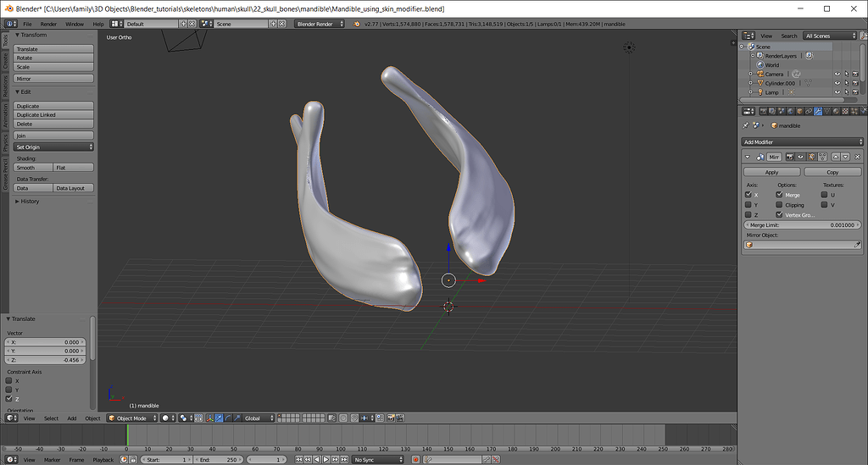Click the rotate manipulator arc icon

tap(228, 418)
